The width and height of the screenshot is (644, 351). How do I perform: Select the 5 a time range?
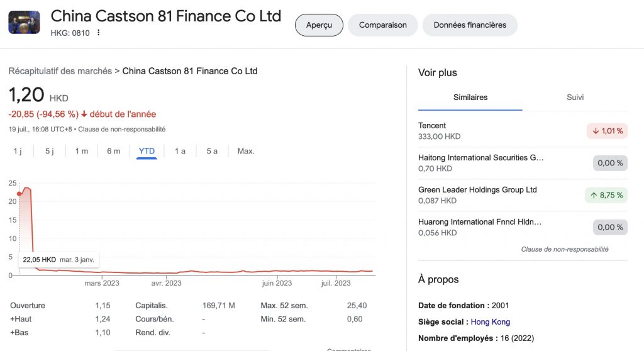click(x=212, y=151)
